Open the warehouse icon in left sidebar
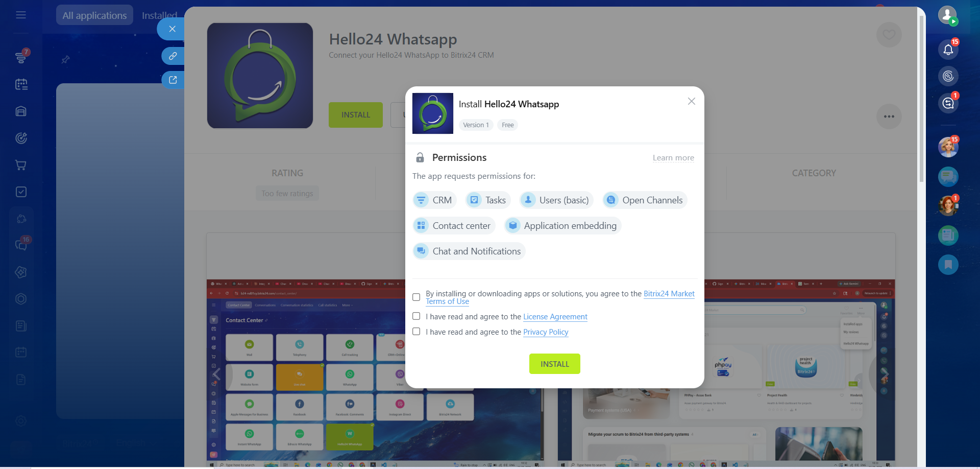Viewport: 980px width, 469px height. tap(21, 111)
